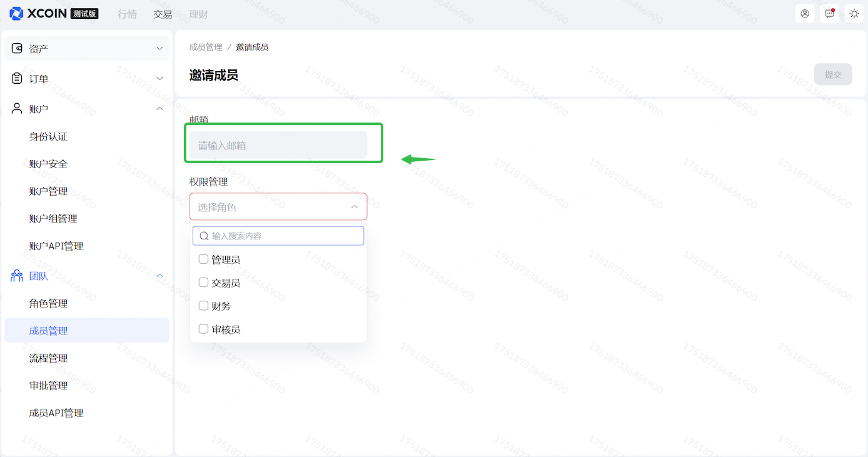868x457 pixels.
Task: Click the XCOIN logo icon
Action: 16,14
